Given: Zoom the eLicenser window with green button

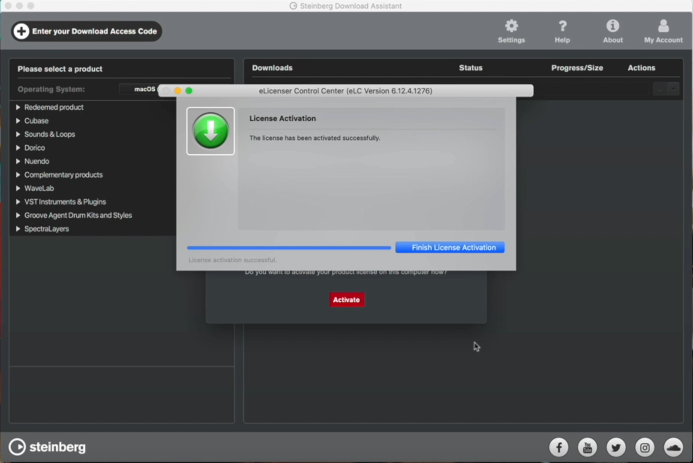Looking at the screenshot, I should [x=189, y=91].
